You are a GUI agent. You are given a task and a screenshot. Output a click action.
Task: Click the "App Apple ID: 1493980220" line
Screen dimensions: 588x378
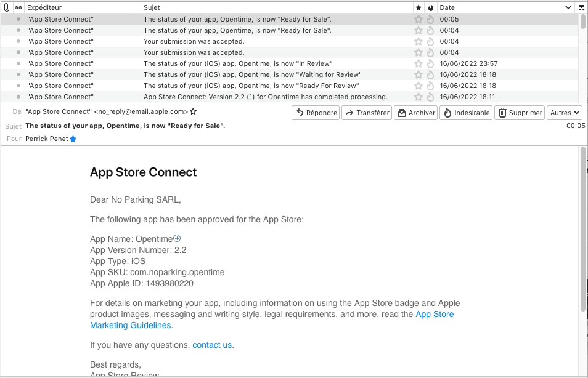[x=142, y=284]
